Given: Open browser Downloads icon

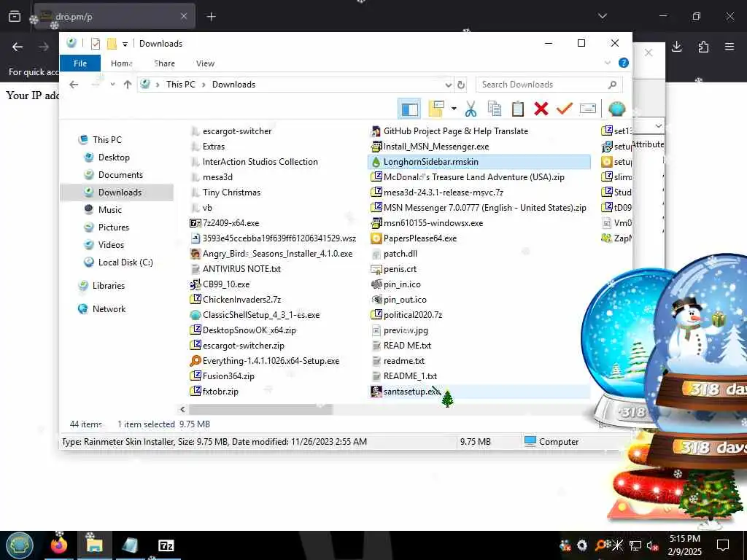Looking at the screenshot, I should 677,47.
